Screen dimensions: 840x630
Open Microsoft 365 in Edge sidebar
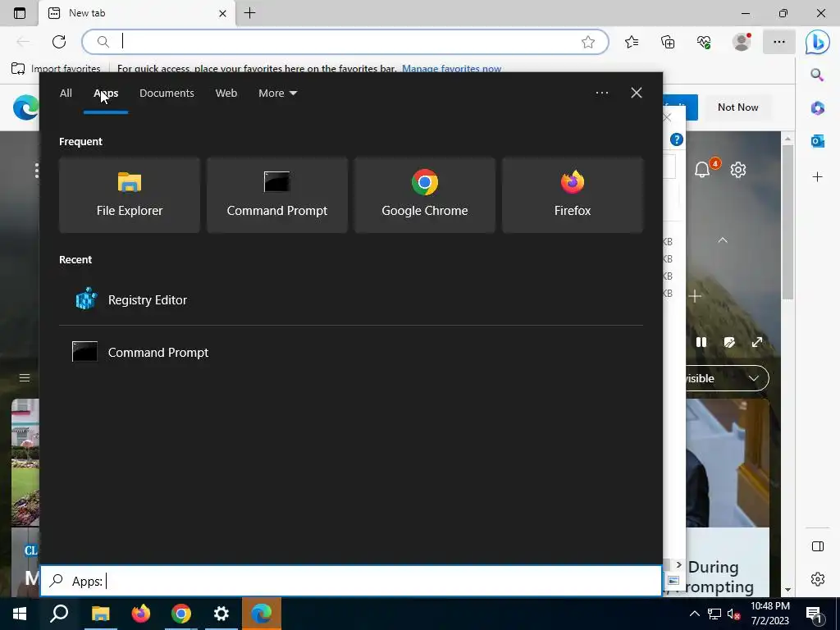click(818, 107)
